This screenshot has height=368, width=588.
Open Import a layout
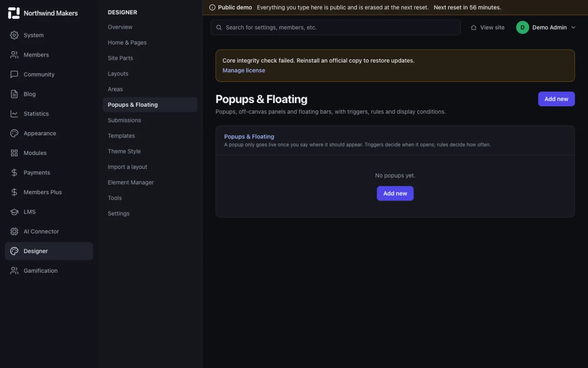point(150,167)
